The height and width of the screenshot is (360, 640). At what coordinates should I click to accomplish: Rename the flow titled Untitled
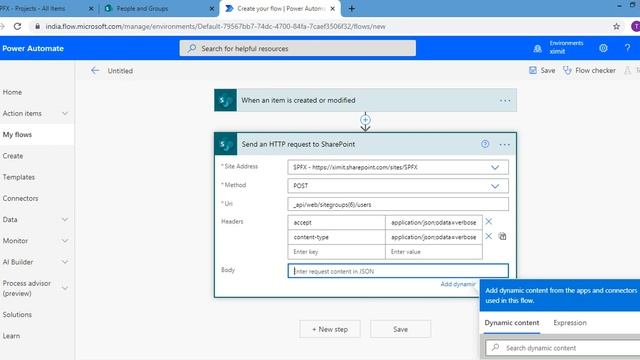tap(120, 71)
